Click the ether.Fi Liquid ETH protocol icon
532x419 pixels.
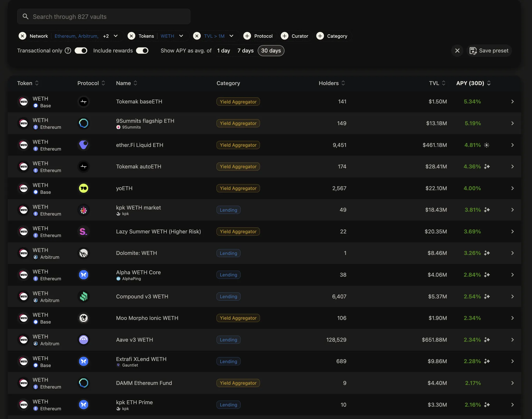(83, 145)
